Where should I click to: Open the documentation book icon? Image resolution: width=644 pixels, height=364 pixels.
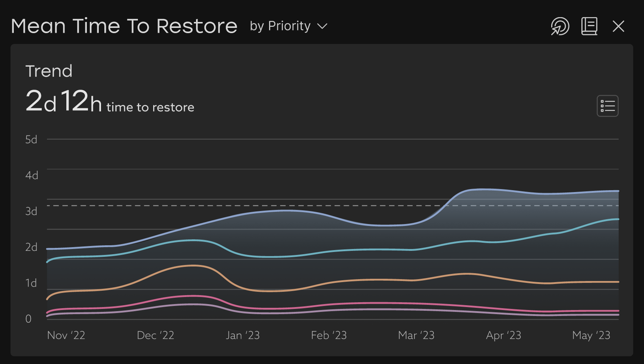pos(589,26)
